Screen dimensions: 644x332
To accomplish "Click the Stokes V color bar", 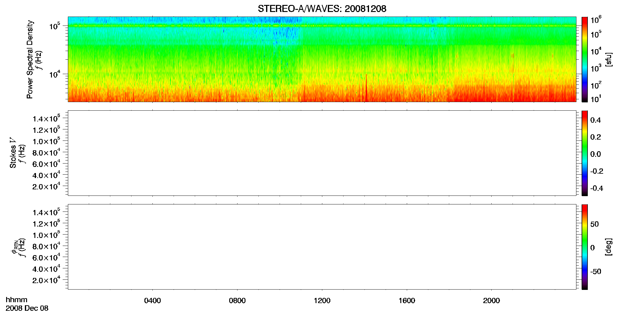I will [584, 153].
